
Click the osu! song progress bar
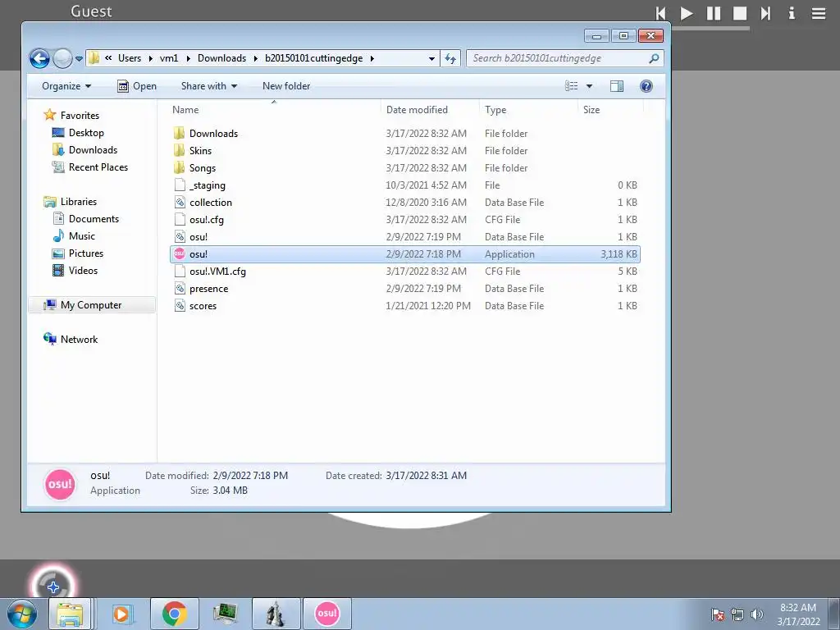point(710,29)
